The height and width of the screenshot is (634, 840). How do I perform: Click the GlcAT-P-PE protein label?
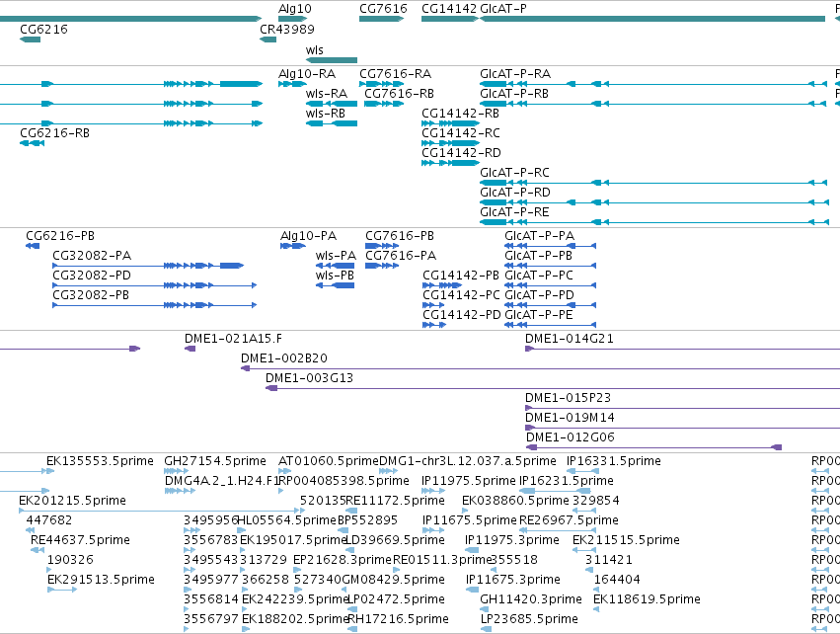click(539, 315)
